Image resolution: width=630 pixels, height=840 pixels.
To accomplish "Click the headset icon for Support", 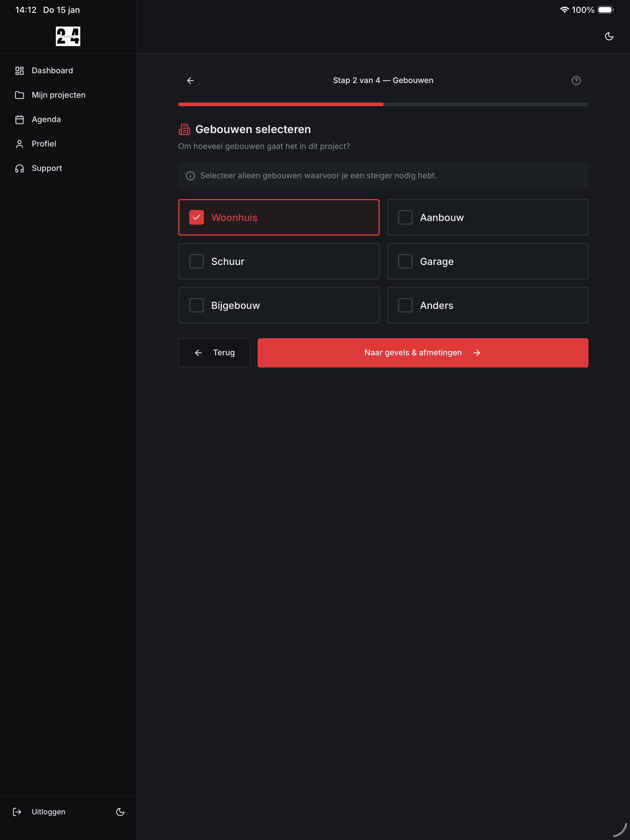I will 19,168.
